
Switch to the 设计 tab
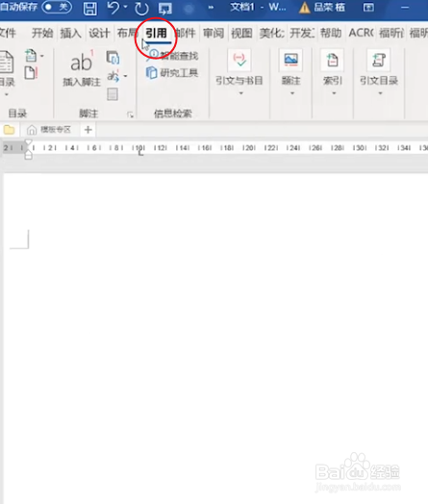point(99,33)
